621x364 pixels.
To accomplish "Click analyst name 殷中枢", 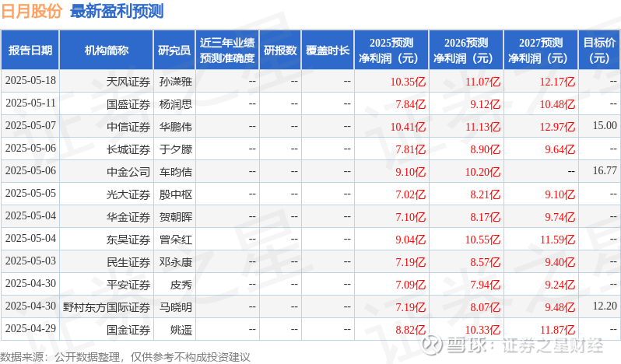I will click(x=175, y=194).
